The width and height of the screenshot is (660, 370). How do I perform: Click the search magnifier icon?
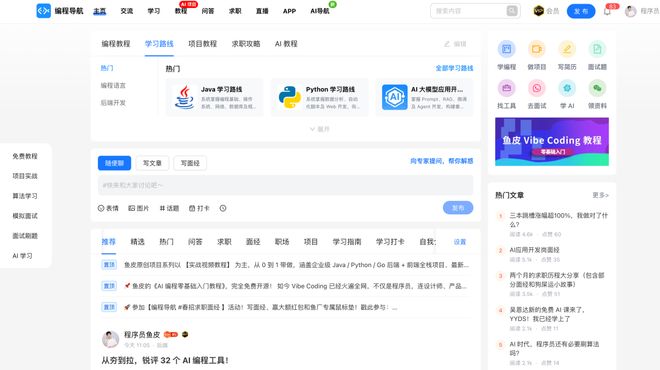coord(512,11)
